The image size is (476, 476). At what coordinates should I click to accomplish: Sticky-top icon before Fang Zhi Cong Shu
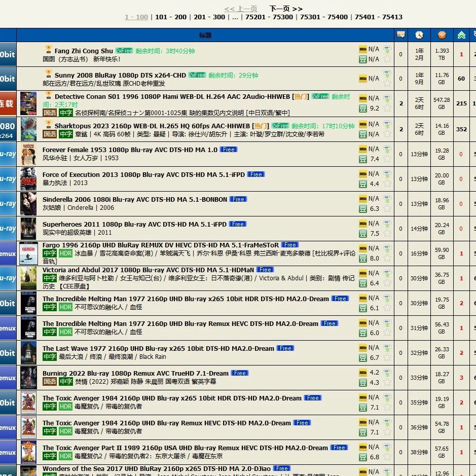48,50
